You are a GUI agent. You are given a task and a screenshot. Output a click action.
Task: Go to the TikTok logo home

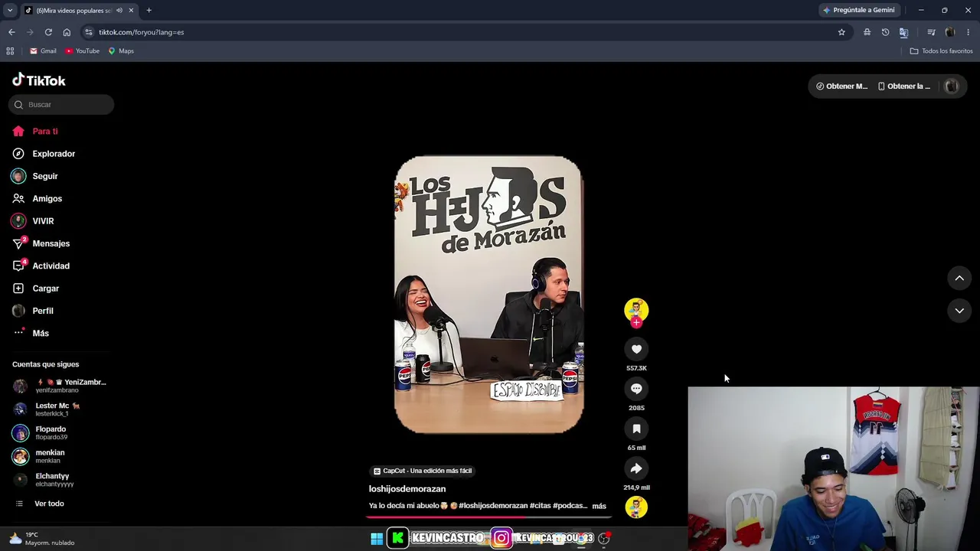[x=39, y=80]
